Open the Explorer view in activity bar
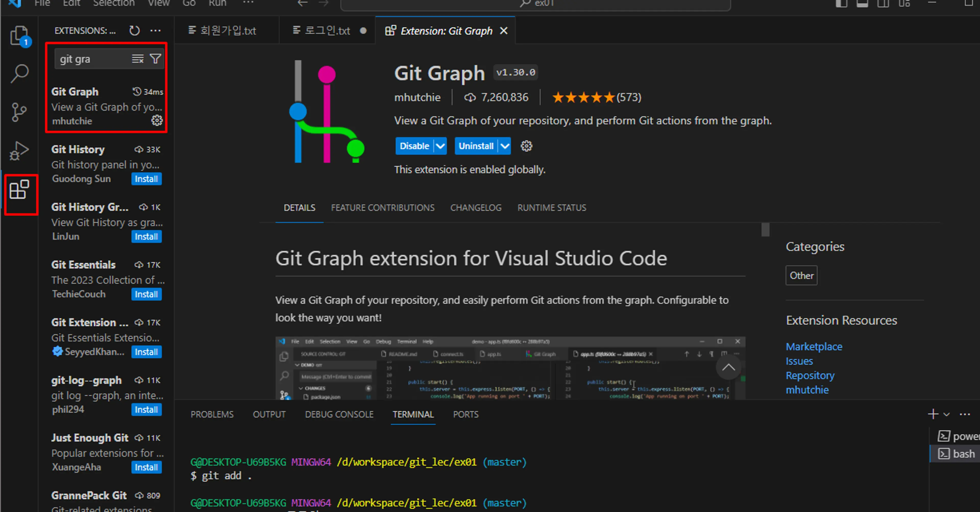Screen dimensions: 980x512 click(19, 36)
